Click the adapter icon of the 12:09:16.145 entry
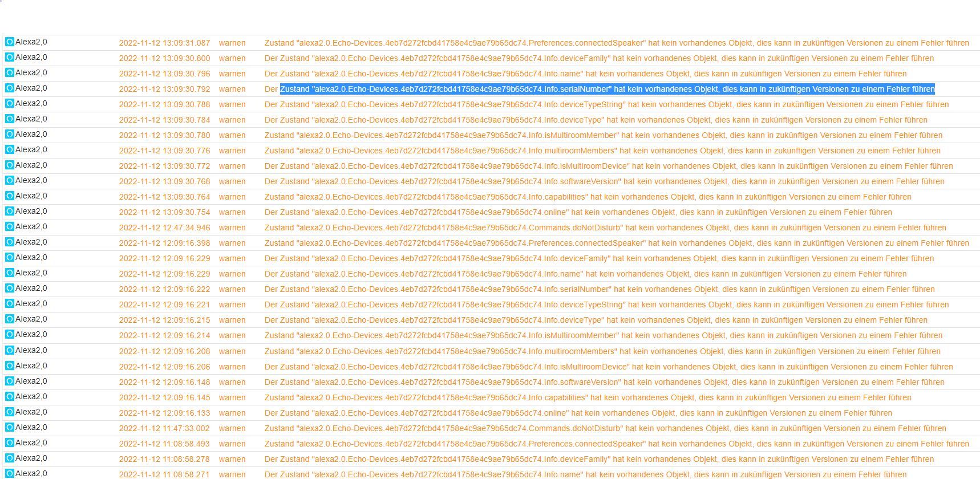Viewport: 980px width, 479px height. tap(10, 396)
